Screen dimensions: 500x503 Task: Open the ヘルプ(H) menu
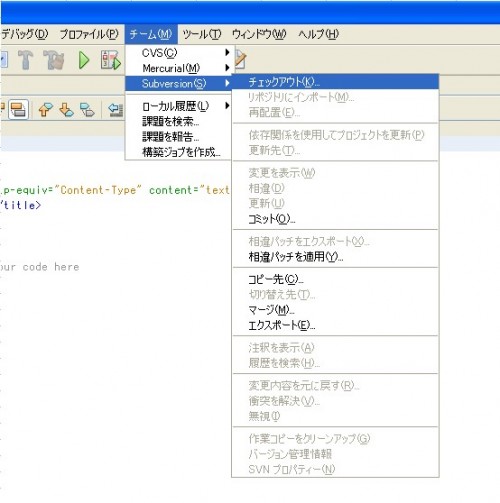(x=318, y=34)
